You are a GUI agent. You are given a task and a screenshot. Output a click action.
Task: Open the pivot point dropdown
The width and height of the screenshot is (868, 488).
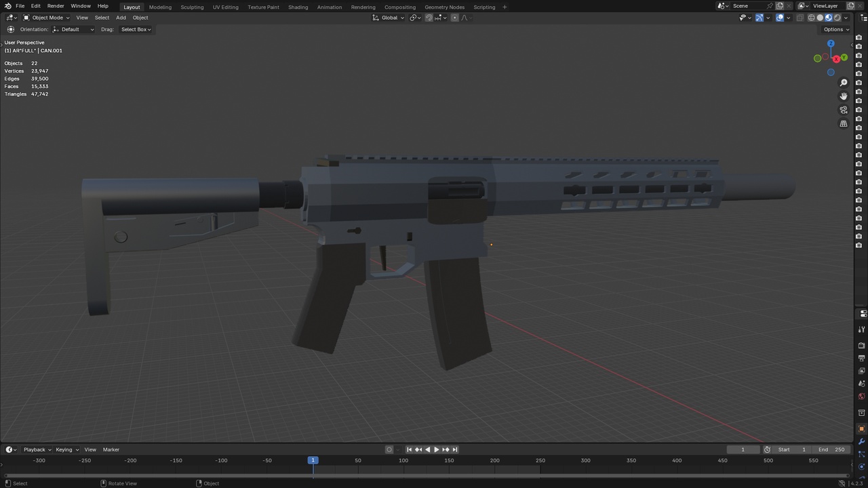click(416, 18)
